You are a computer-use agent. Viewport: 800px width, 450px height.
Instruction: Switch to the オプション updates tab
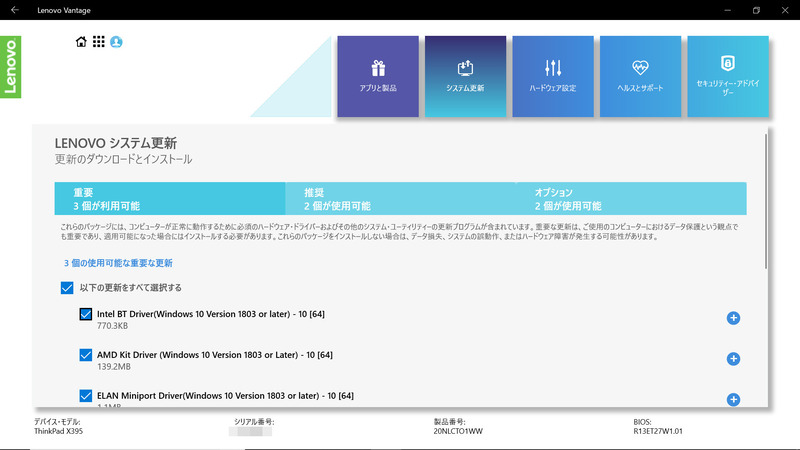631,198
